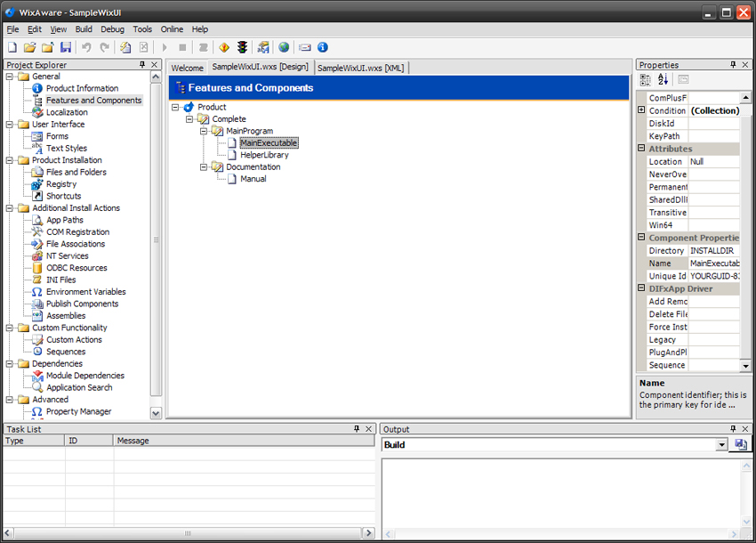Collapse the Additional Install Actions node
Viewport: 756px width, 543px height.
[x=9, y=208]
